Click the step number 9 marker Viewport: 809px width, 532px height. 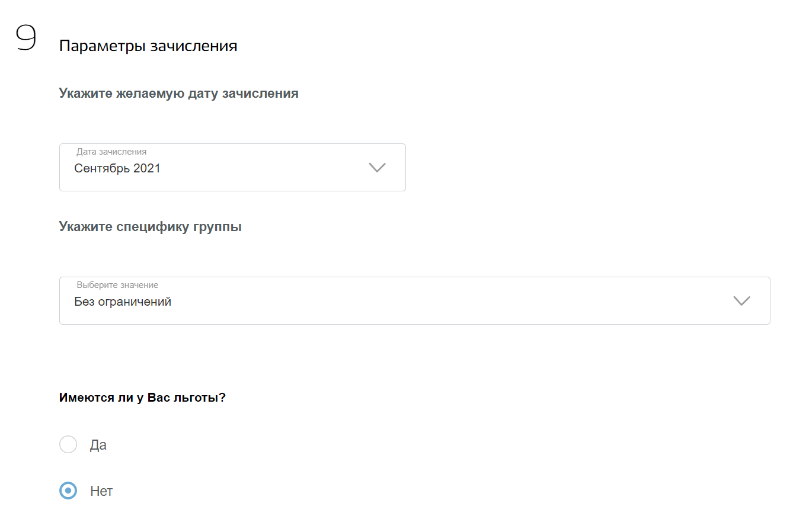(26, 38)
